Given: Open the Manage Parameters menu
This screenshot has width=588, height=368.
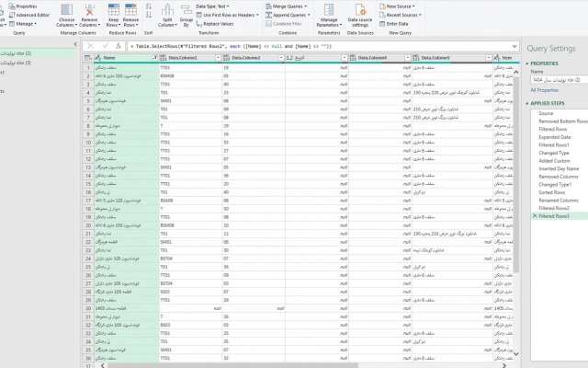Looking at the screenshot, I should pos(329,16).
